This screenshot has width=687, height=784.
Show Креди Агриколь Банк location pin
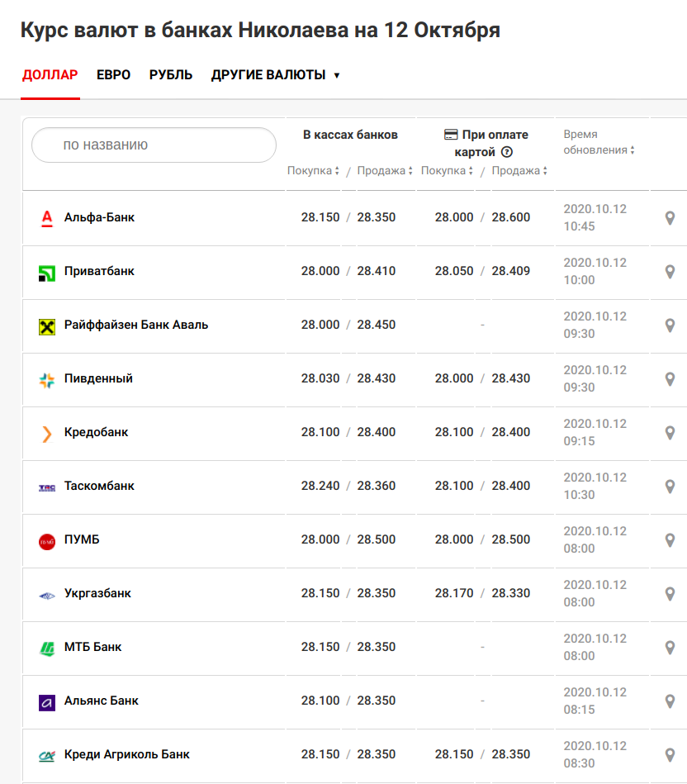click(x=670, y=755)
